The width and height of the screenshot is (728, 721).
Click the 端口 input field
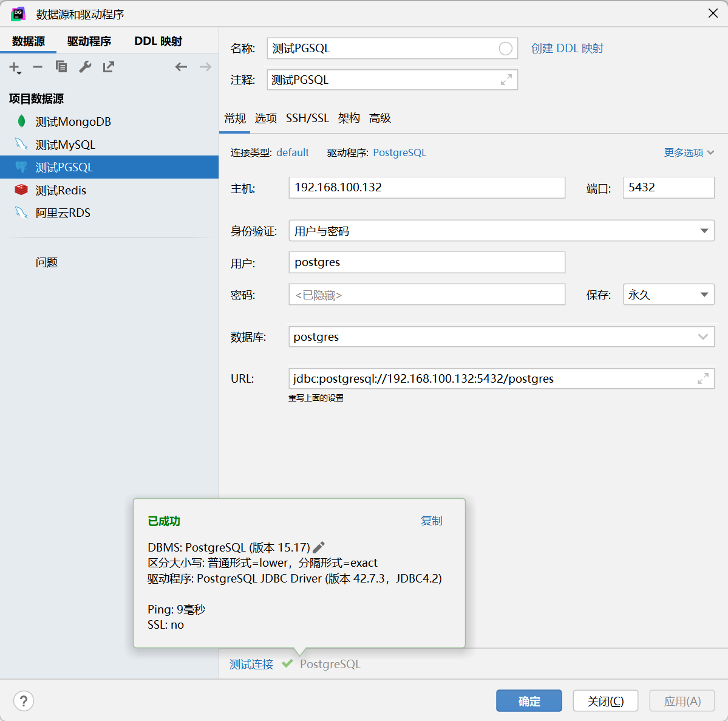tap(668, 188)
